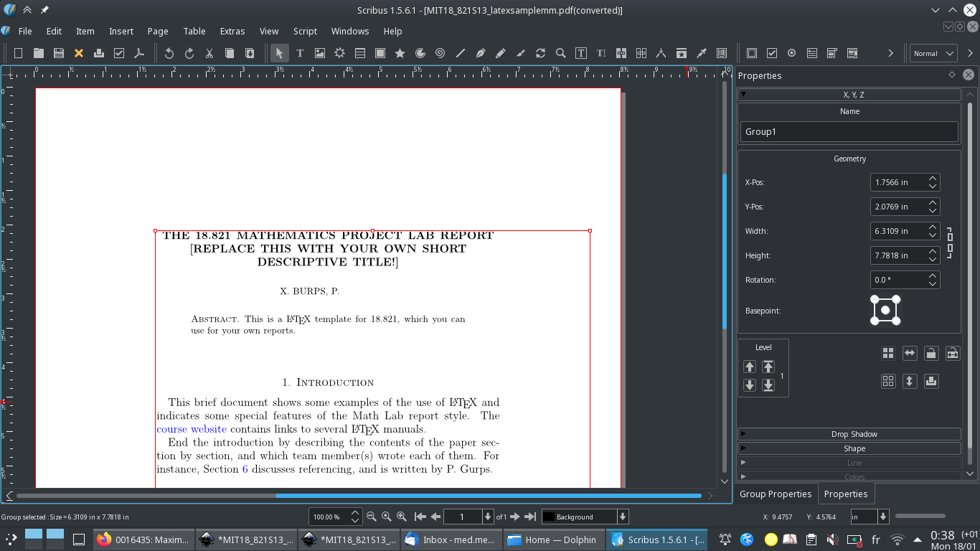The image size is (980, 551).
Task: Select the Image Frame tool
Action: 320,53
